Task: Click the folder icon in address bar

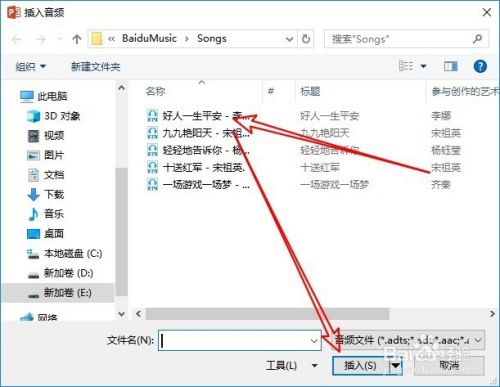Action: pos(97,39)
